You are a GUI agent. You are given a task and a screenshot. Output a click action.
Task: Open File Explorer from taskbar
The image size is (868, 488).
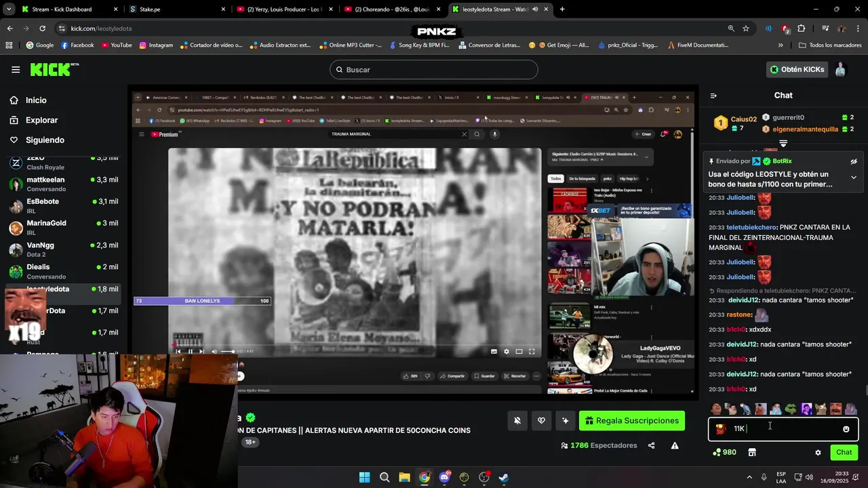click(404, 477)
